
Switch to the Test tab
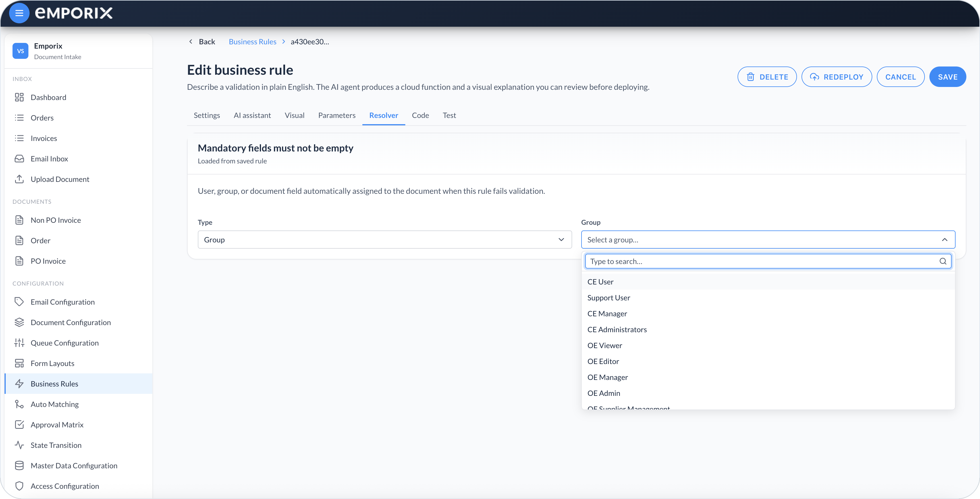(449, 115)
